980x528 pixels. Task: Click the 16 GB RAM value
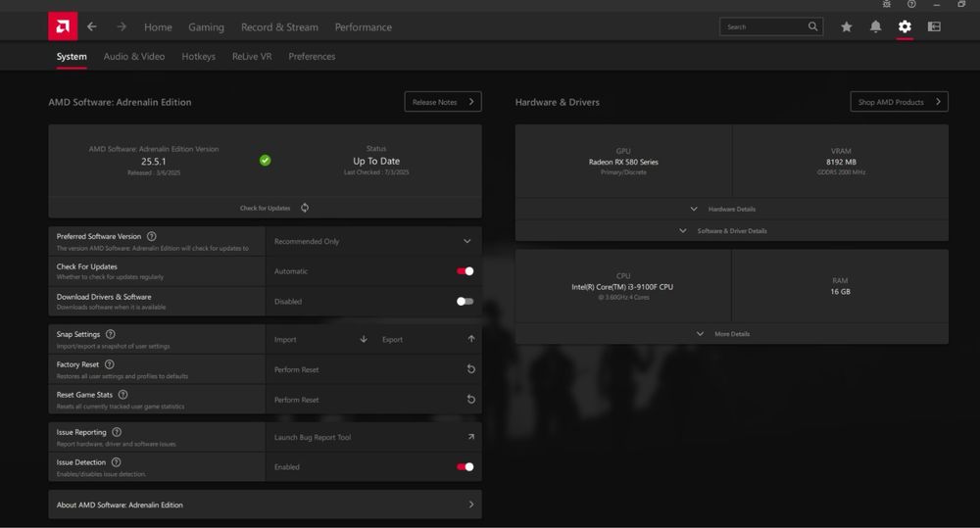click(x=840, y=291)
